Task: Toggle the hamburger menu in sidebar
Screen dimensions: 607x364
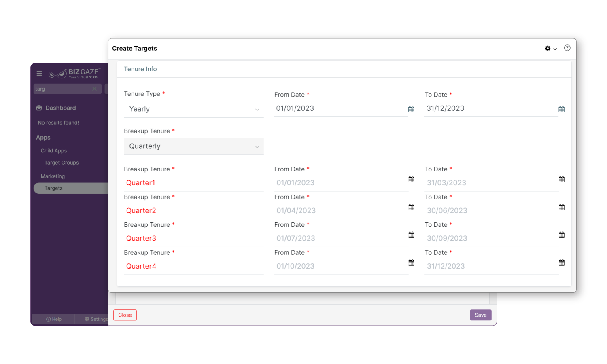Action: (39, 73)
